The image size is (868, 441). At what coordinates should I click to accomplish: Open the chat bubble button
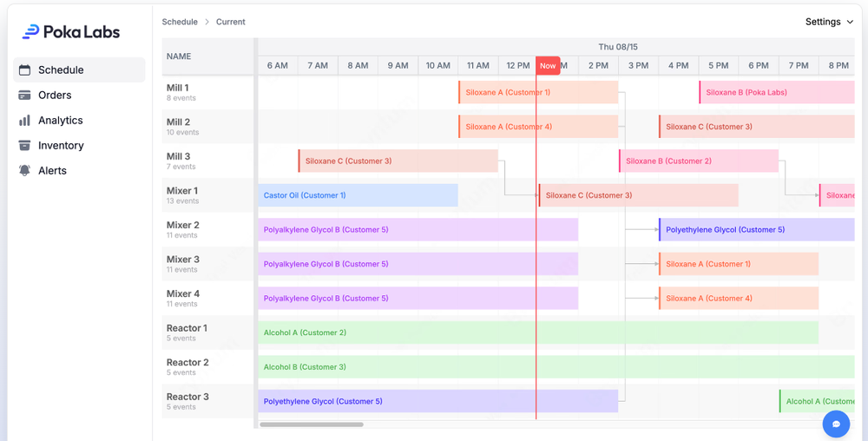pos(836,424)
